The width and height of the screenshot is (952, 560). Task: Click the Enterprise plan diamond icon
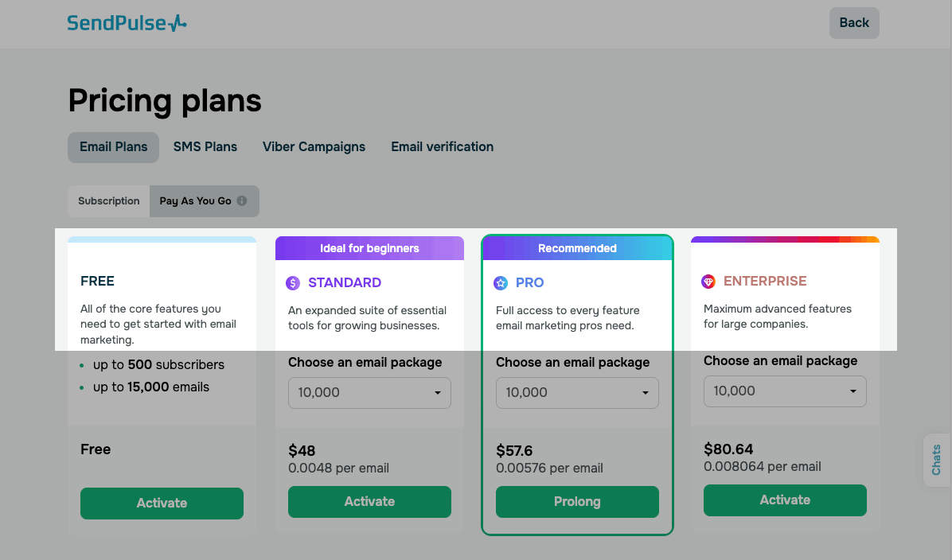tap(708, 282)
